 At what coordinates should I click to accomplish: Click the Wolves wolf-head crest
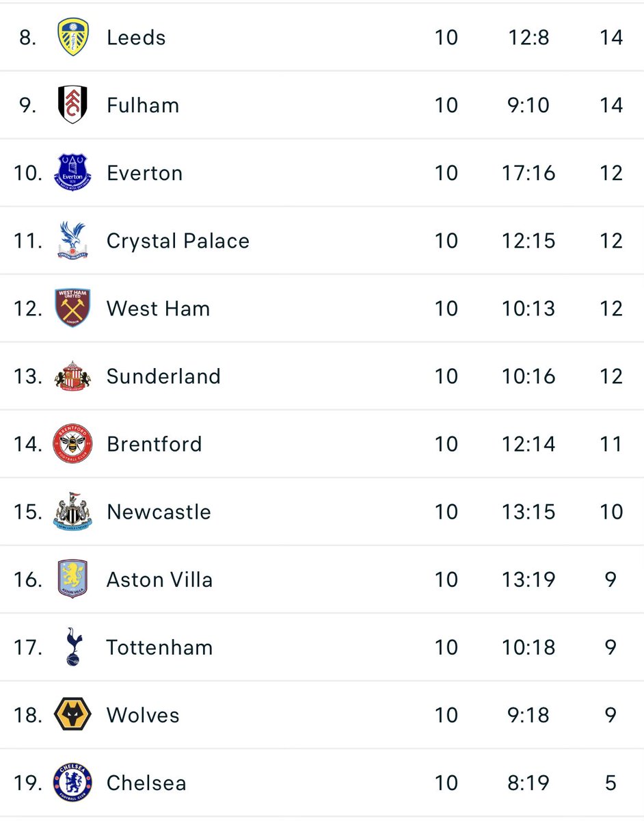point(72,714)
